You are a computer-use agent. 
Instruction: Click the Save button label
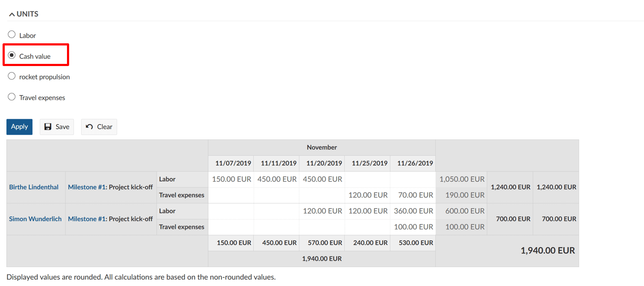pyautogui.click(x=62, y=127)
